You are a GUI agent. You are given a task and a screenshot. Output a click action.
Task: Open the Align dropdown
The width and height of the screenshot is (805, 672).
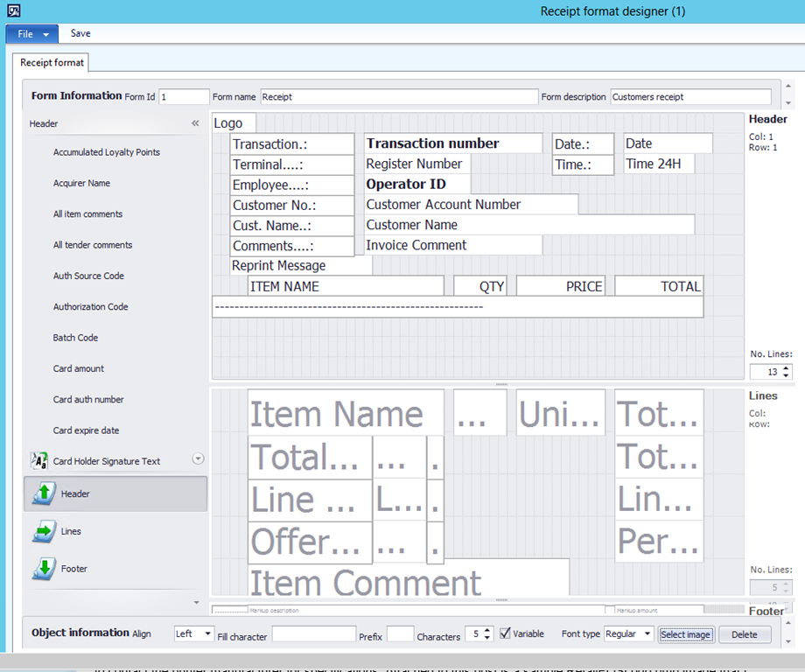click(x=207, y=633)
